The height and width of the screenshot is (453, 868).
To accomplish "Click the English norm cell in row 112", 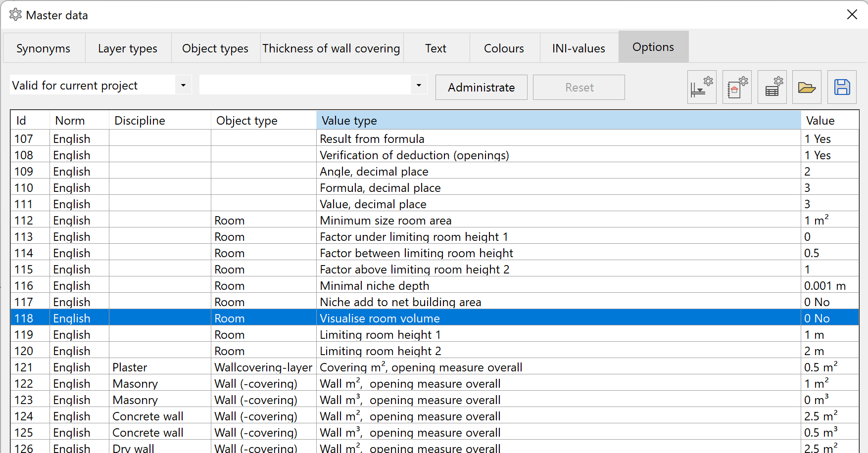I will click(79, 220).
